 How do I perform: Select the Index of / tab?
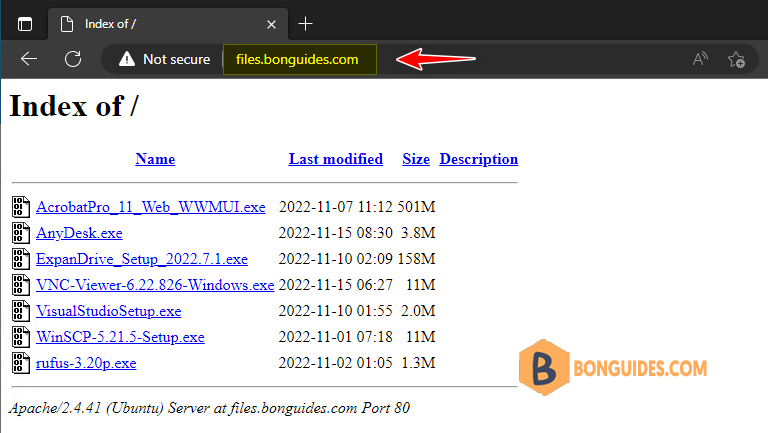pos(168,24)
